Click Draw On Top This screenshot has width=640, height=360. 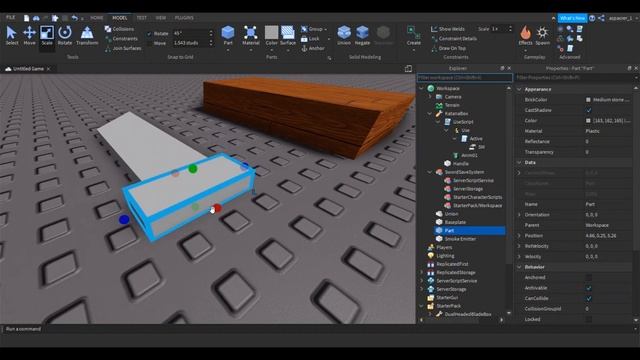449,48
